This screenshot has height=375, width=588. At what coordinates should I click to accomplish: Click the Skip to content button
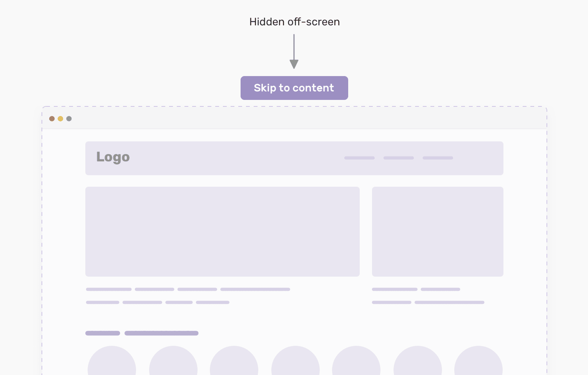pyautogui.click(x=294, y=88)
